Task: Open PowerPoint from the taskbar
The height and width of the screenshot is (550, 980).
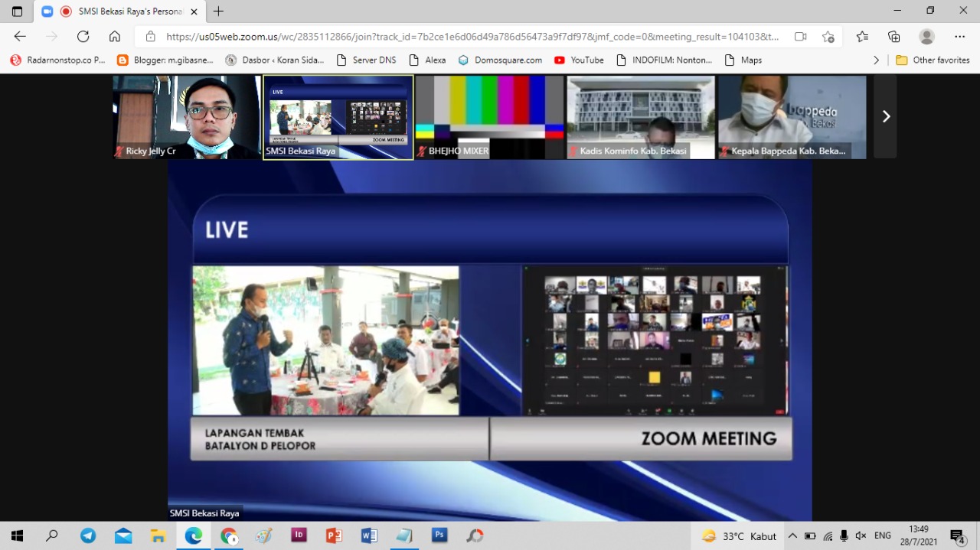Action: click(x=334, y=535)
